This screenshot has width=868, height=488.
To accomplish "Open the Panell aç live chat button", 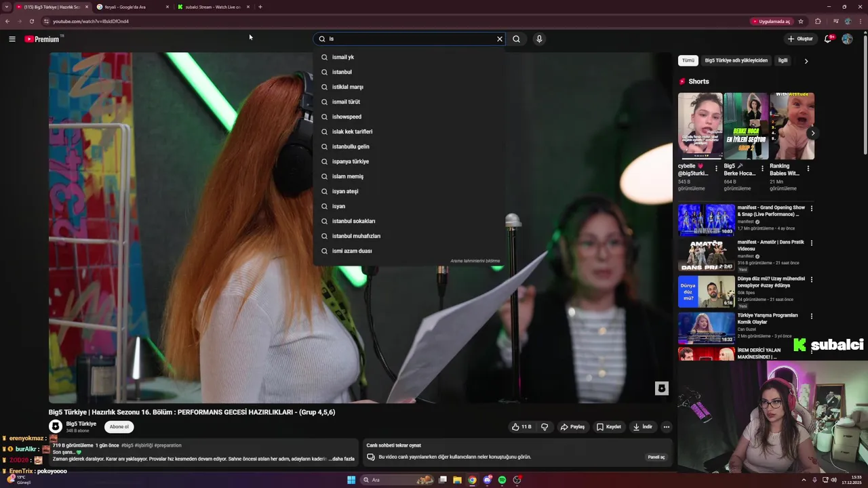I will (x=656, y=457).
